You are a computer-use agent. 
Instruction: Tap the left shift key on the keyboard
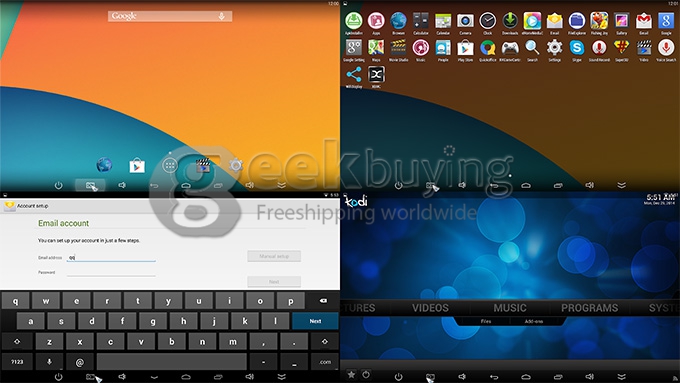[x=17, y=341]
